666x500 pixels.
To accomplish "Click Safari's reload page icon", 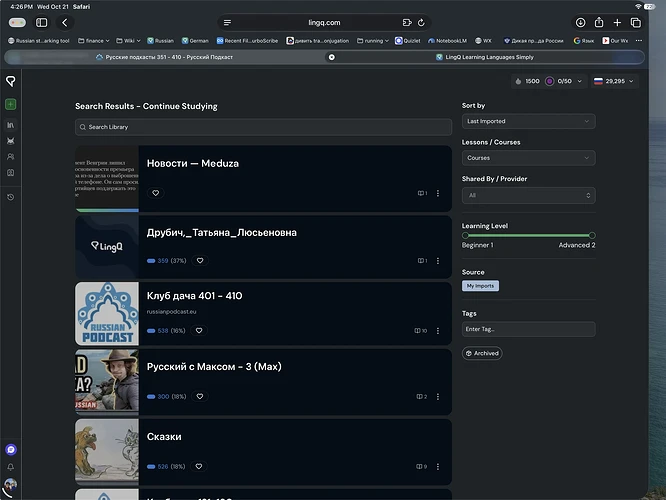I will point(421,23).
